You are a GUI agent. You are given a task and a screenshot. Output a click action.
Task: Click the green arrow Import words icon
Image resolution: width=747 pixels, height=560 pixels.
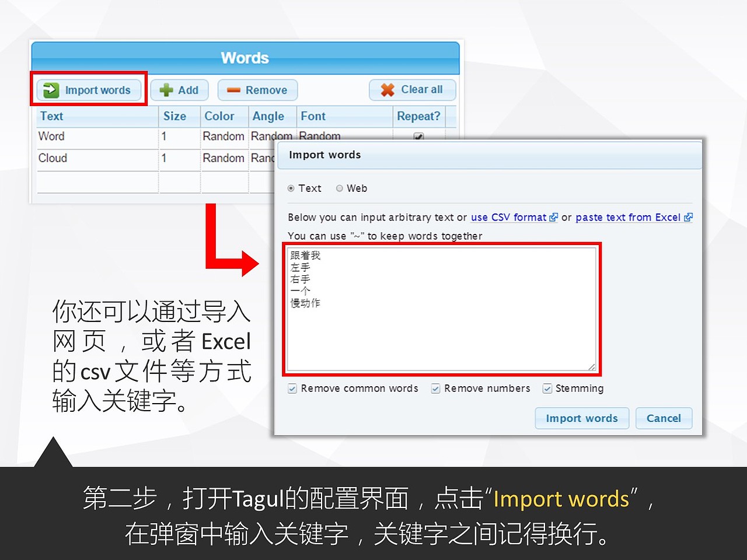click(51, 90)
